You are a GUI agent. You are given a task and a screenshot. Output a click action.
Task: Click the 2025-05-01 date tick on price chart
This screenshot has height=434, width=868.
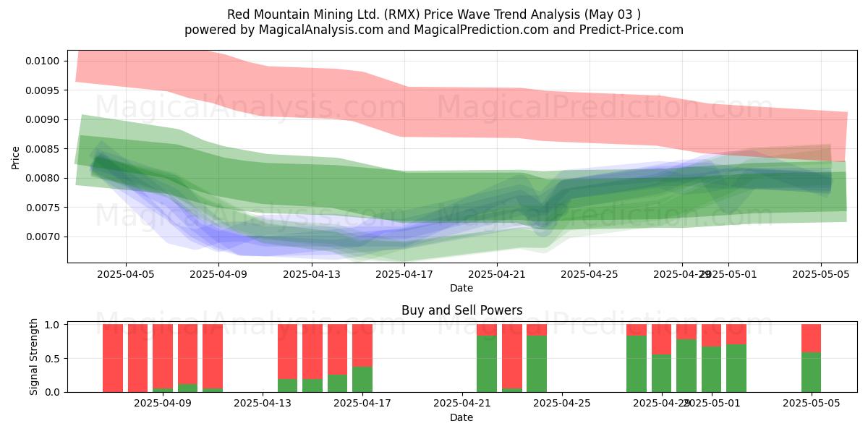tap(728, 274)
